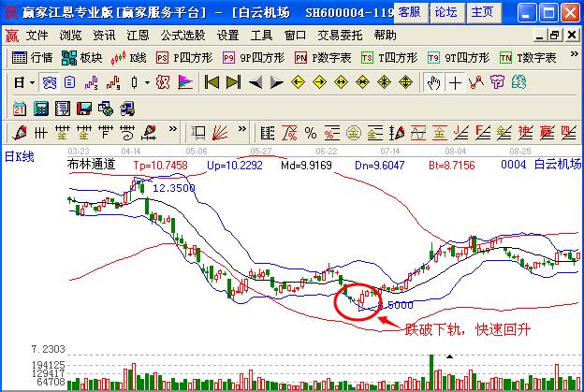Click the red fan lines icon
Image resolution: width=584 pixels, height=392 pixels.
point(220,133)
